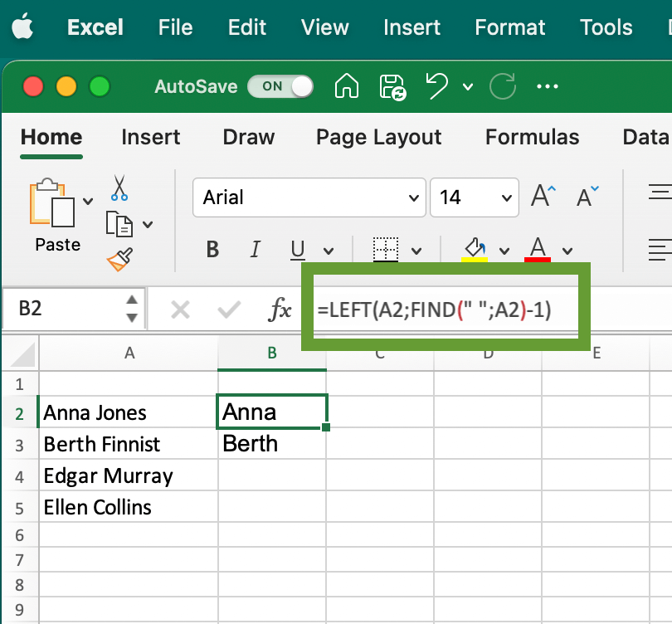Viewport: 672px width, 624px height.
Task: Switch to the Home ribbon tab
Action: pos(51,138)
